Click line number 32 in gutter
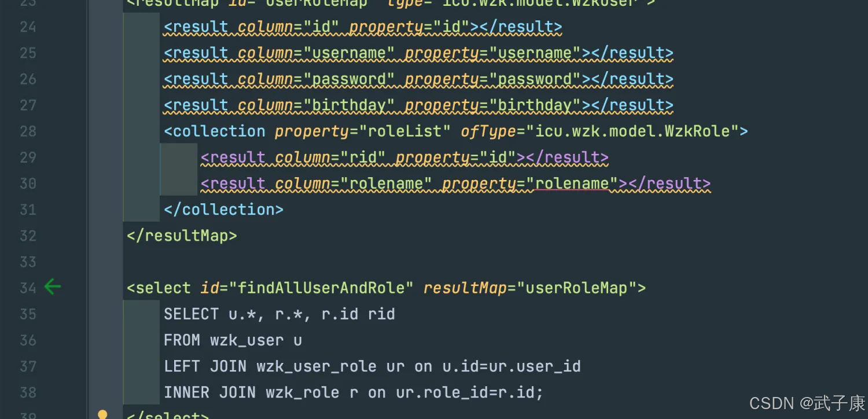This screenshot has width=868, height=419. click(x=28, y=236)
